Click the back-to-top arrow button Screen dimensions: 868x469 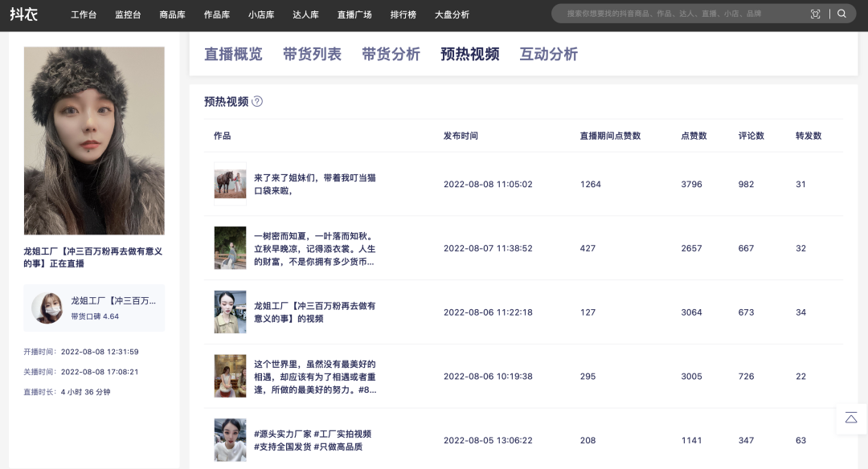click(851, 418)
